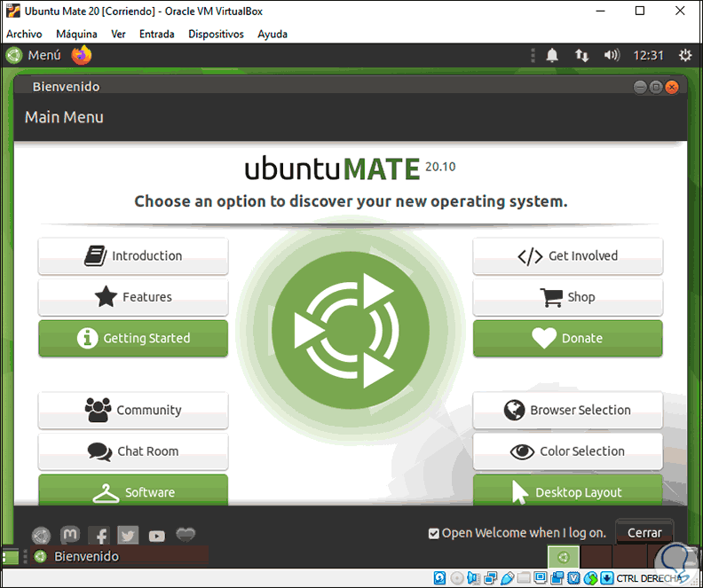Open the Archivo menu

pyautogui.click(x=24, y=34)
